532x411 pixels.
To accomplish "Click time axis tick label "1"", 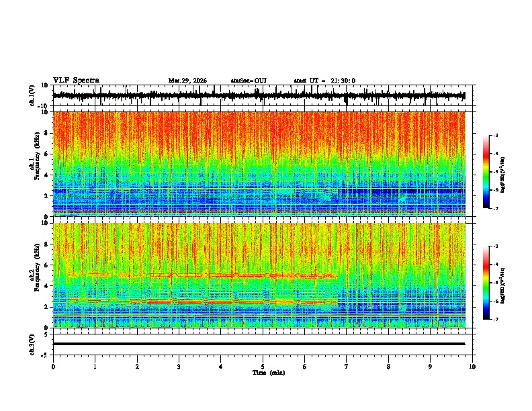I will 95,367.
